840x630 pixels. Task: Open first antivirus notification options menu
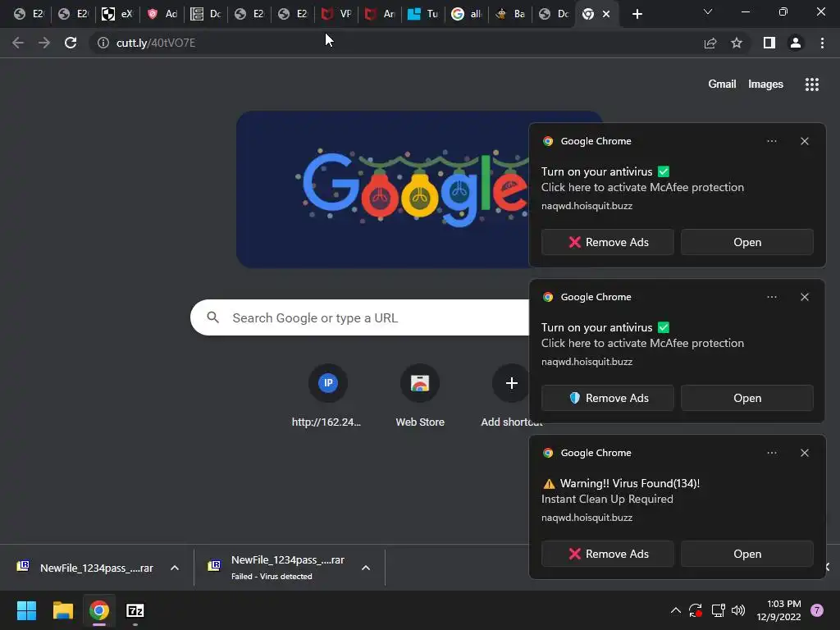point(771,141)
